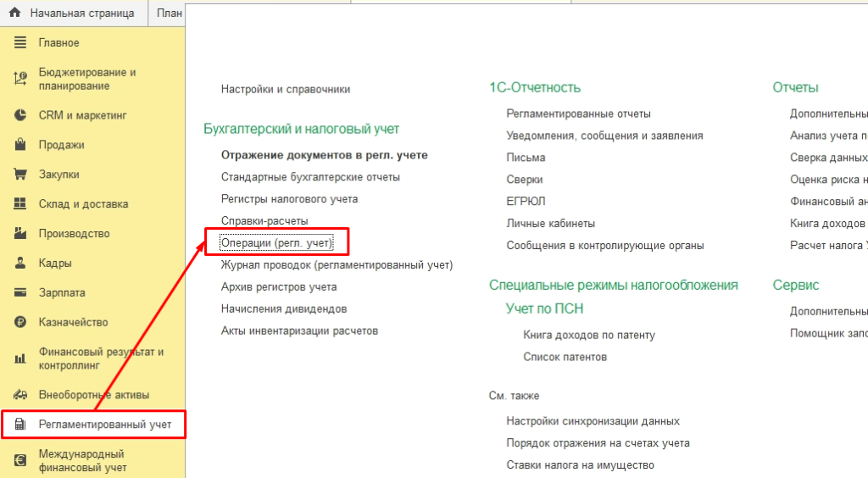Open Порядок отражения на счетах учета
868x478 pixels.
point(598,443)
